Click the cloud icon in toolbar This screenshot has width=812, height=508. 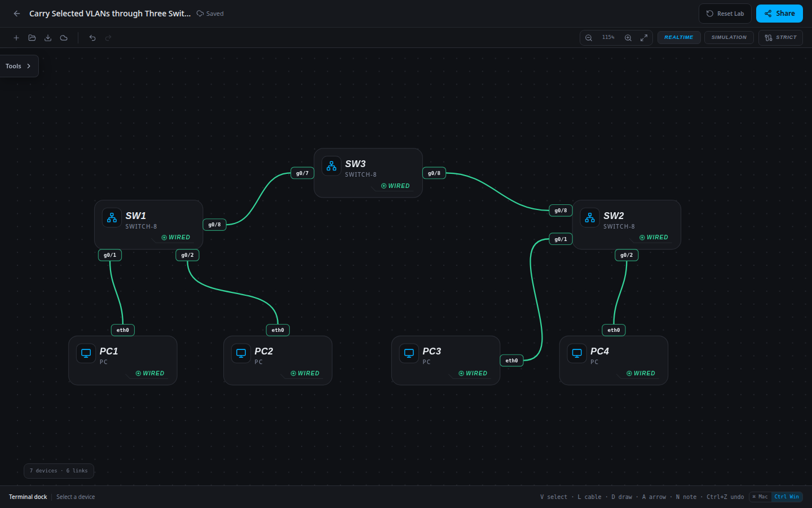tap(64, 38)
